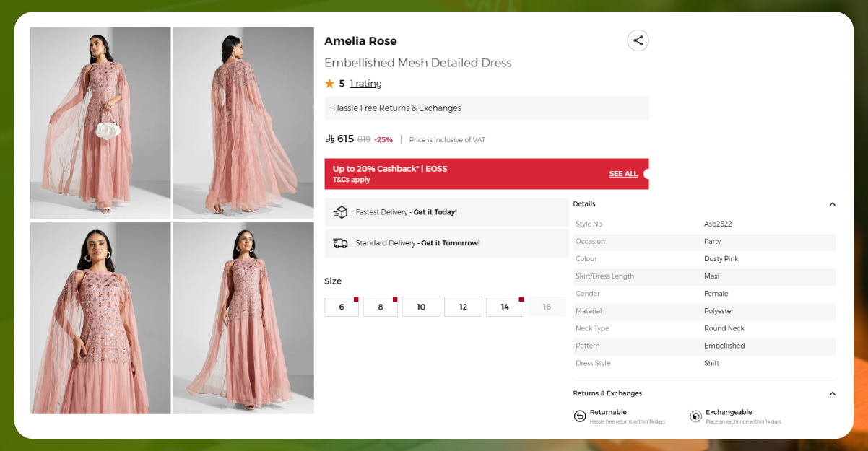Select size 6
Screen dimensions: 868x451
click(342, 307)
